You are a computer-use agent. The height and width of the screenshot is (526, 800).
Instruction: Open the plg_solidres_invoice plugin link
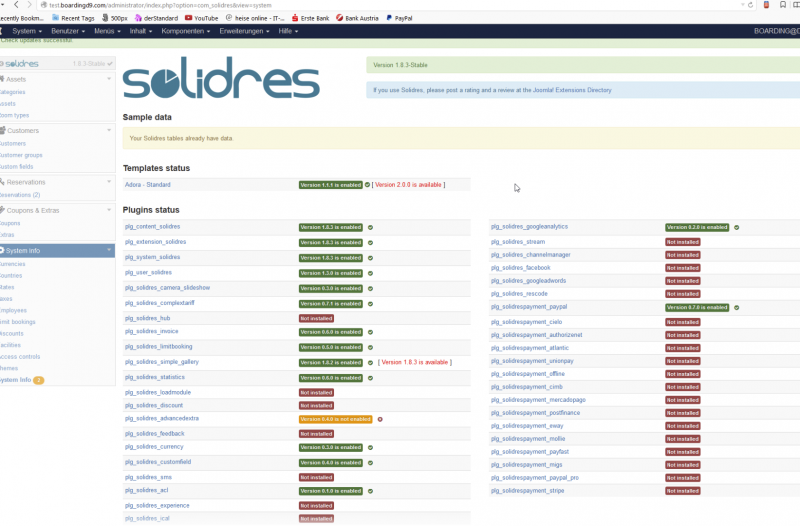151,331
